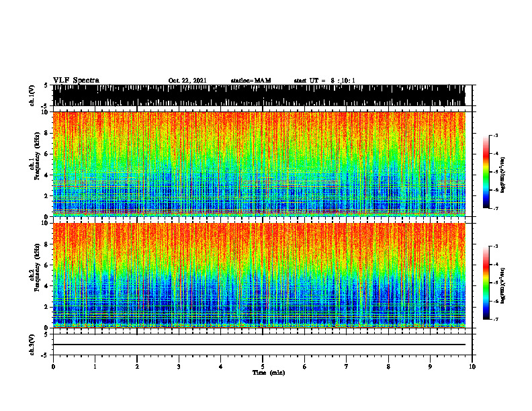Click the ch.1(V) axis "5" tick label
This screenshot has height=411, width=532.
46,86
